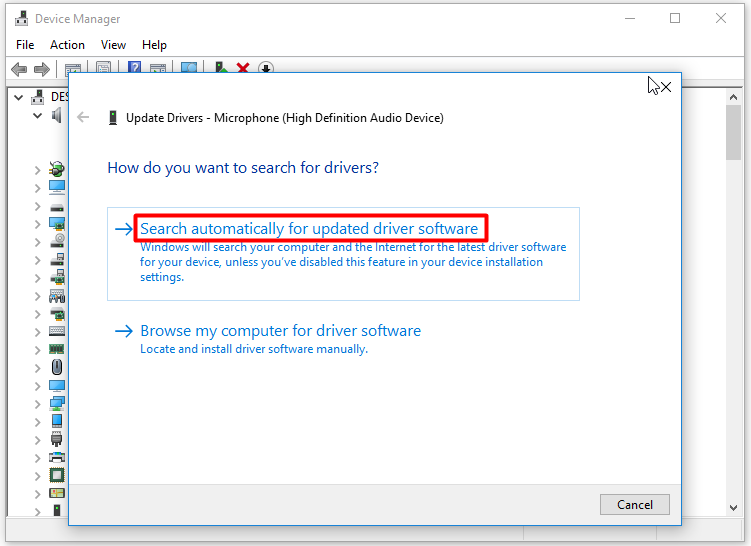Expand the Memory devices category chevron
The height and width of the screenshot is (546, 751).
[37, 350]
